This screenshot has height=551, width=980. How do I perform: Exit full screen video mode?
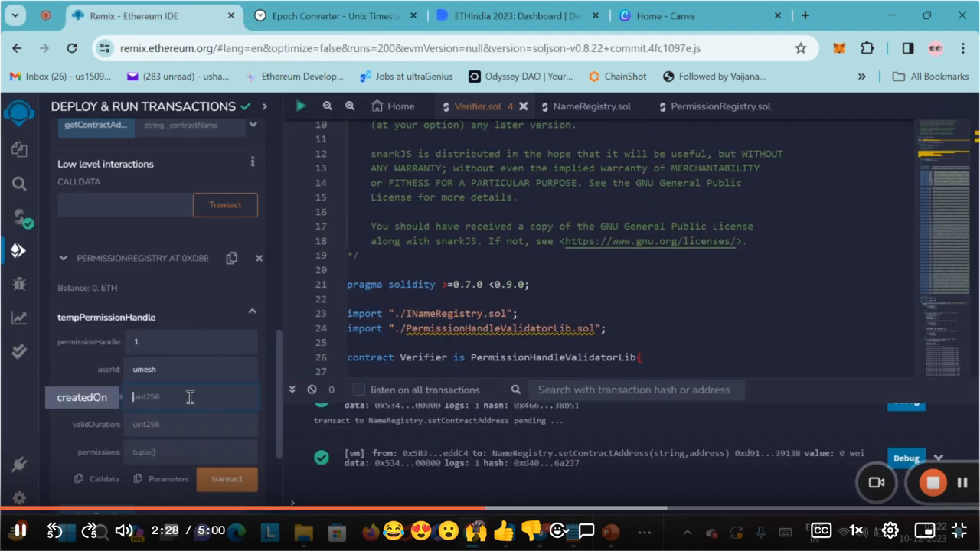(959, 530)
